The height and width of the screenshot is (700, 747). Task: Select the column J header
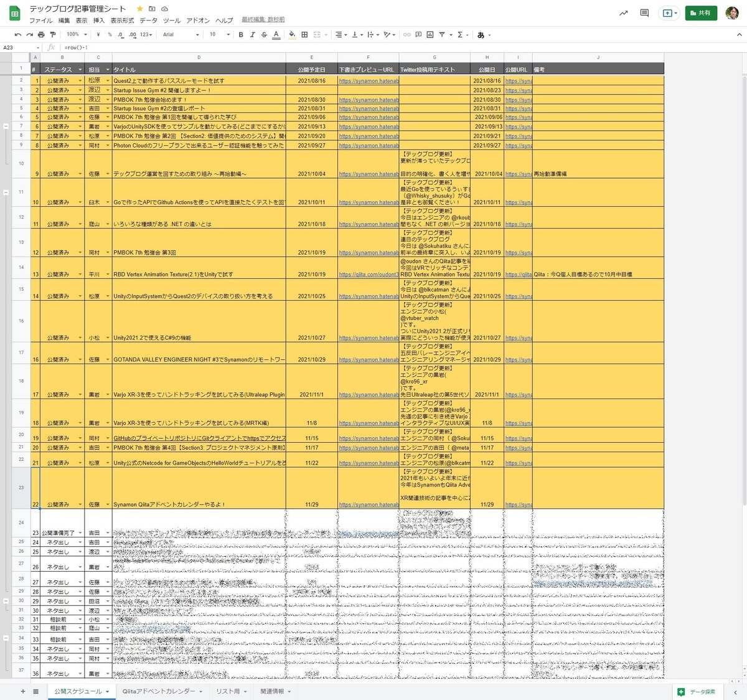point(598,57)
